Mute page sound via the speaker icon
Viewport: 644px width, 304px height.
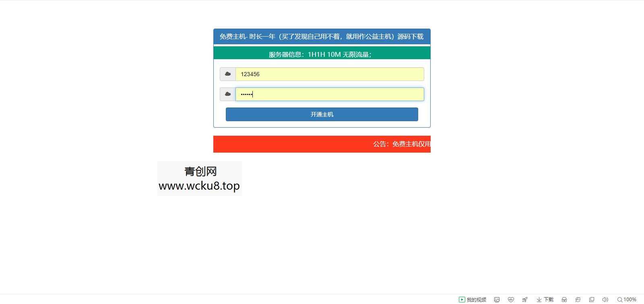(x=605, y=300)
